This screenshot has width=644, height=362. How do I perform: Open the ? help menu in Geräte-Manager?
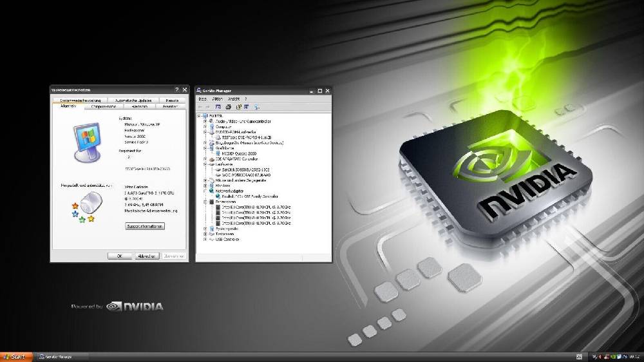pyautogui.click(x=246, y=99)
